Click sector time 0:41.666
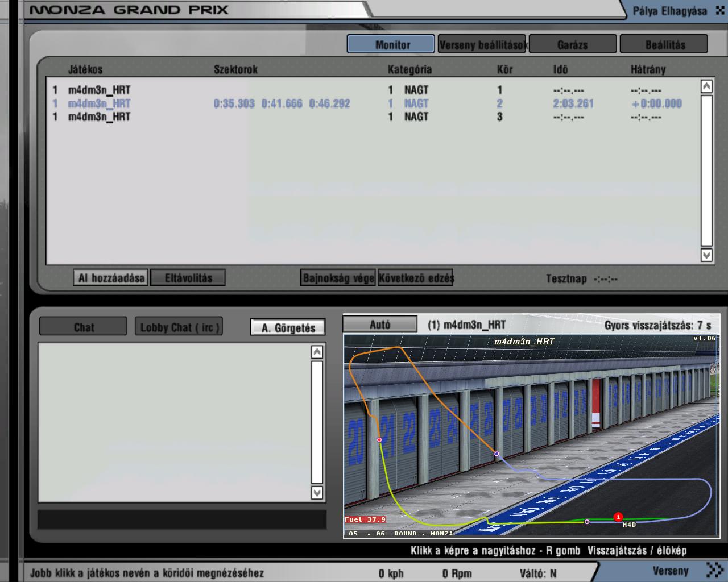The height and width of the screenshot is (582, 728). point(282,103)
